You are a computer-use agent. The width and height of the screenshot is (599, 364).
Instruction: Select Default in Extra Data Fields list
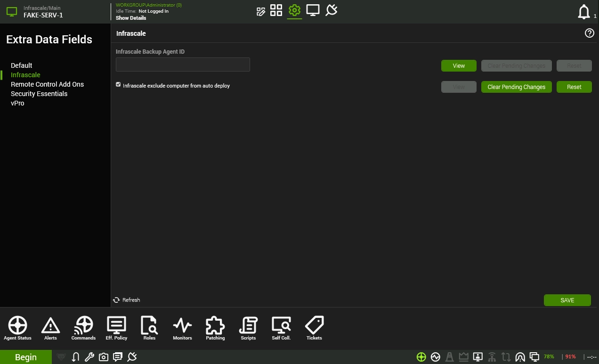click(22, 65)
